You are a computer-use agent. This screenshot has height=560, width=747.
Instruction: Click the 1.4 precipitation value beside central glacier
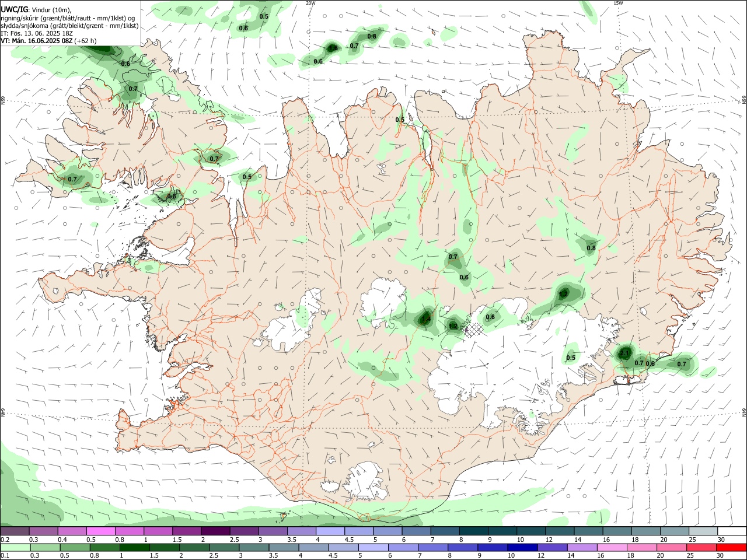tap(425, 319)
